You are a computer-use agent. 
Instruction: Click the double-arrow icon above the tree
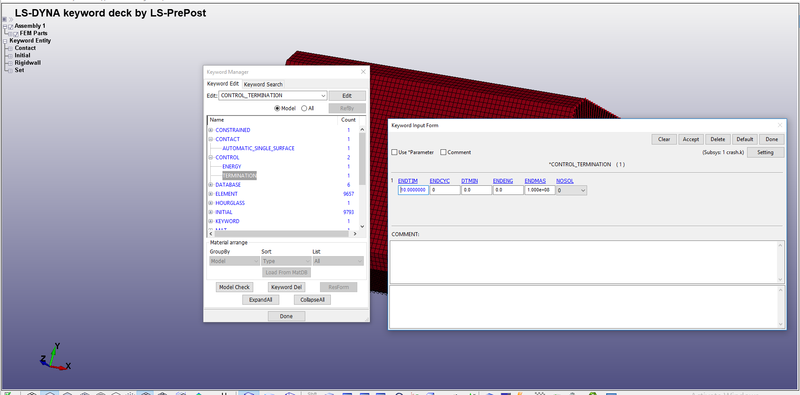(x=10, y=19)
